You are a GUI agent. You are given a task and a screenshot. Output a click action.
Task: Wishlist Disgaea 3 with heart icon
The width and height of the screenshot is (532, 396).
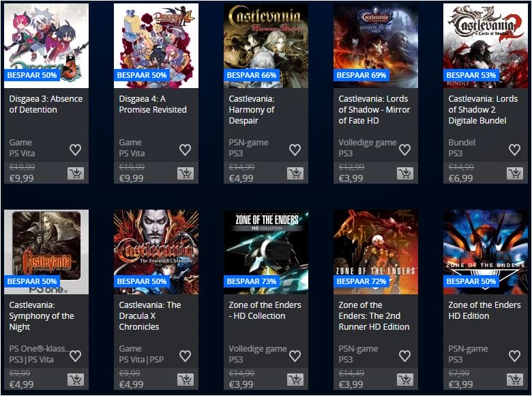[75, 150]
